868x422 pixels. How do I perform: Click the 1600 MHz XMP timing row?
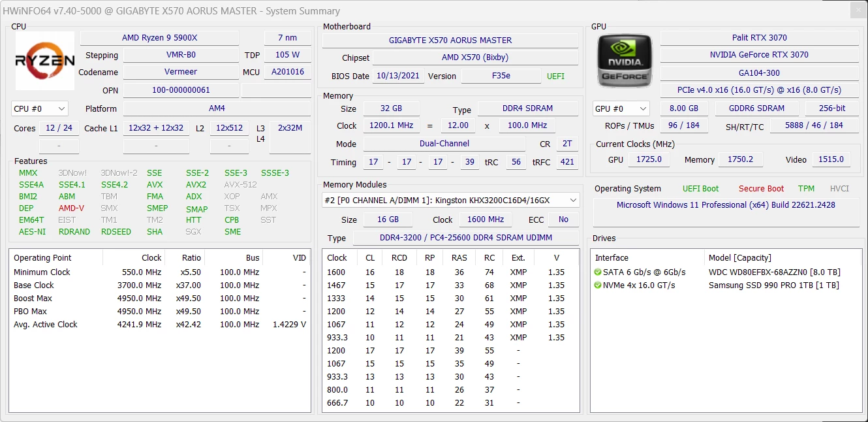[x=450, y=272]
